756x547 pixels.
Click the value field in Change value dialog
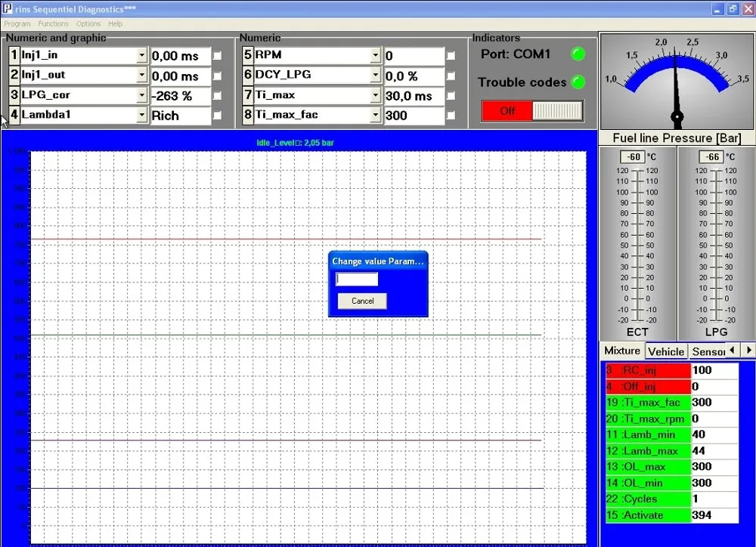[357, 279]
